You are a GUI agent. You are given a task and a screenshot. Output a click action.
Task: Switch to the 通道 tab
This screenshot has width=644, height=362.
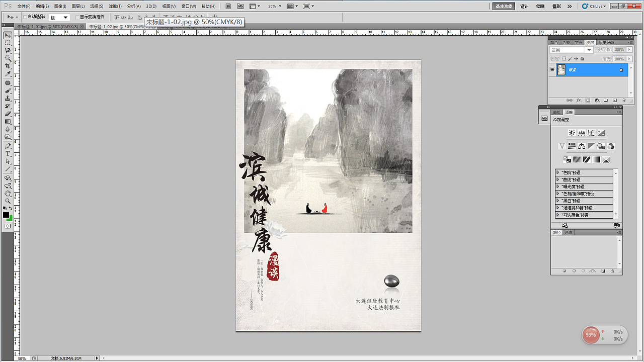tap(568, 233)
